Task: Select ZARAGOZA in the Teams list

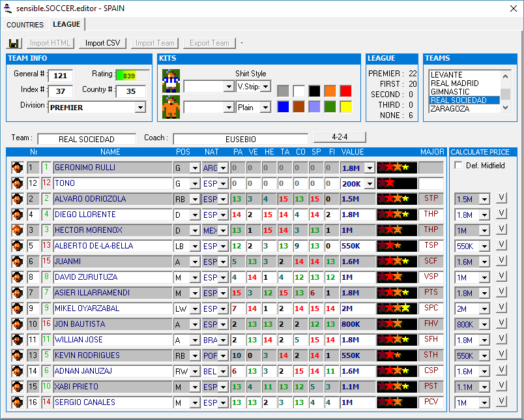Action: [x=449, y=109]
